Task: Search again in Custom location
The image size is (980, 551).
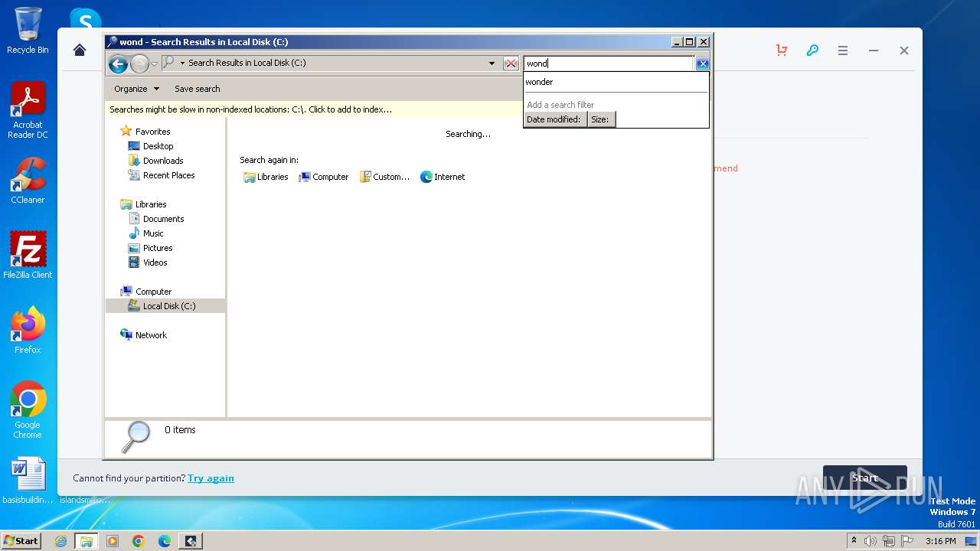Action: click(x=385, y=177)
